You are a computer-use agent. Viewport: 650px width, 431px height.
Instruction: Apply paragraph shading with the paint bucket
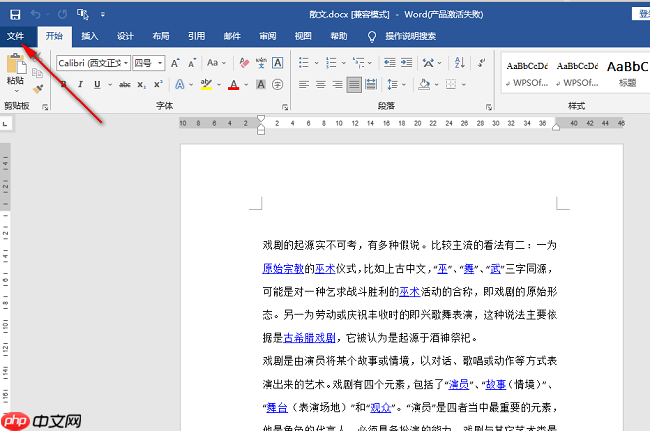pos(424,85)
